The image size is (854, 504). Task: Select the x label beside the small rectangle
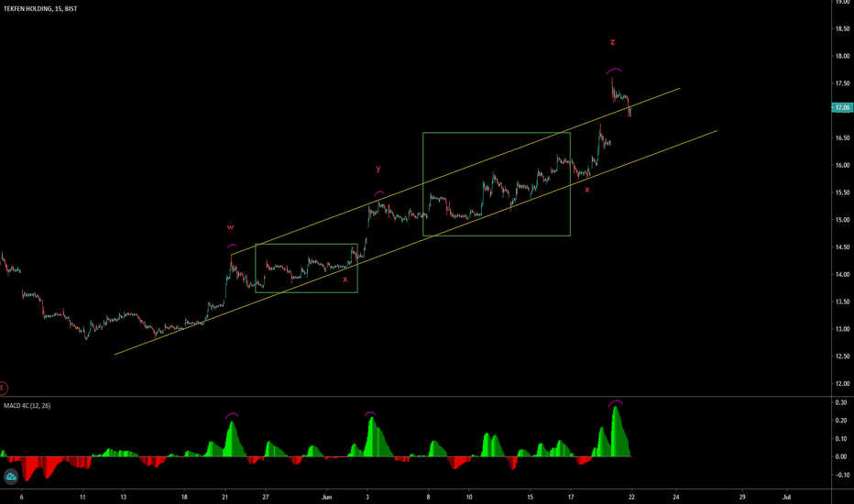[x=345, y=279]
